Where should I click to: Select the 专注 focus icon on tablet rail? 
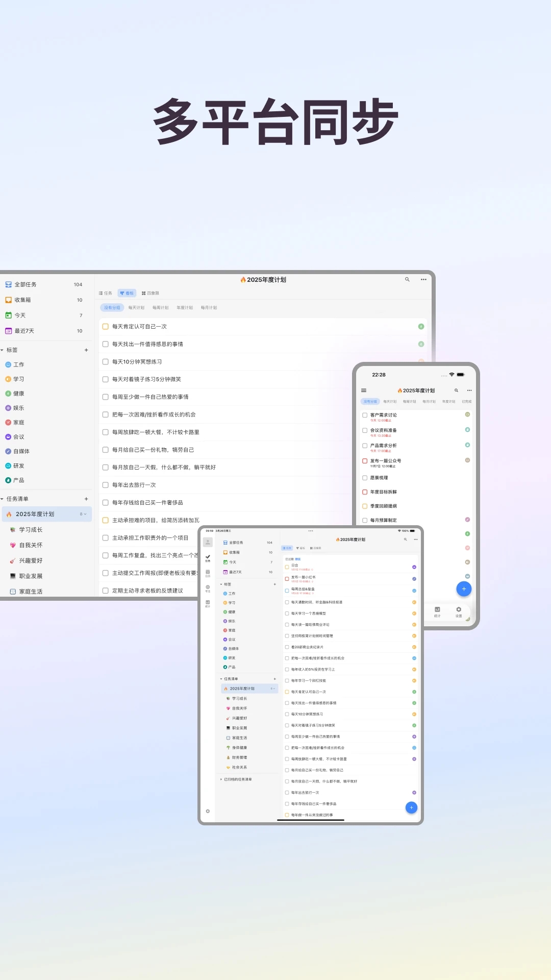(208, 588)
